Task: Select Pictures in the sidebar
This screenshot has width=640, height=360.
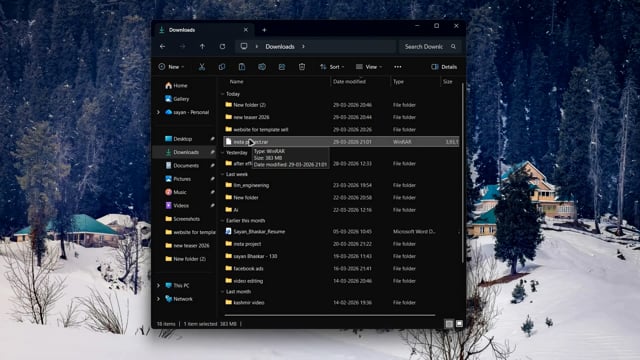Action: [178, 179]
